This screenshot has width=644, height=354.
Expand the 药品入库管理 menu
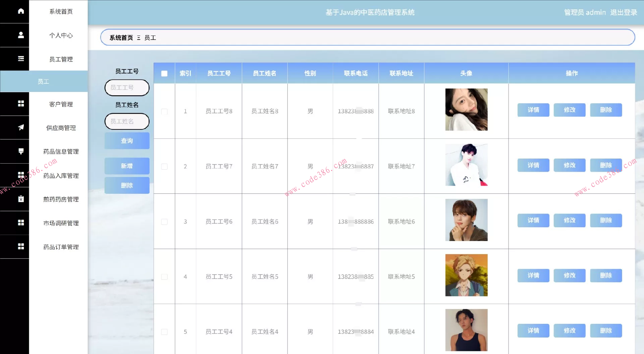click(x=61, y=176)
